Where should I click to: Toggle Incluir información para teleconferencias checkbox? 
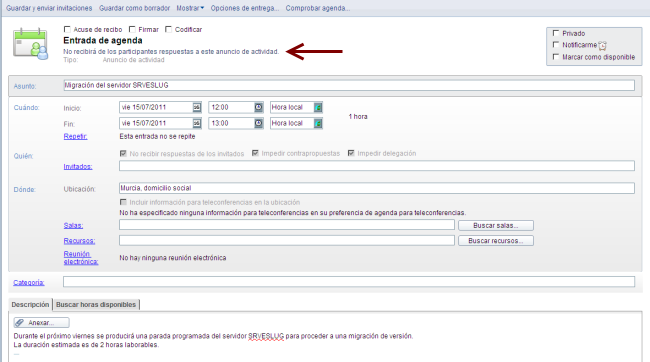123,202
